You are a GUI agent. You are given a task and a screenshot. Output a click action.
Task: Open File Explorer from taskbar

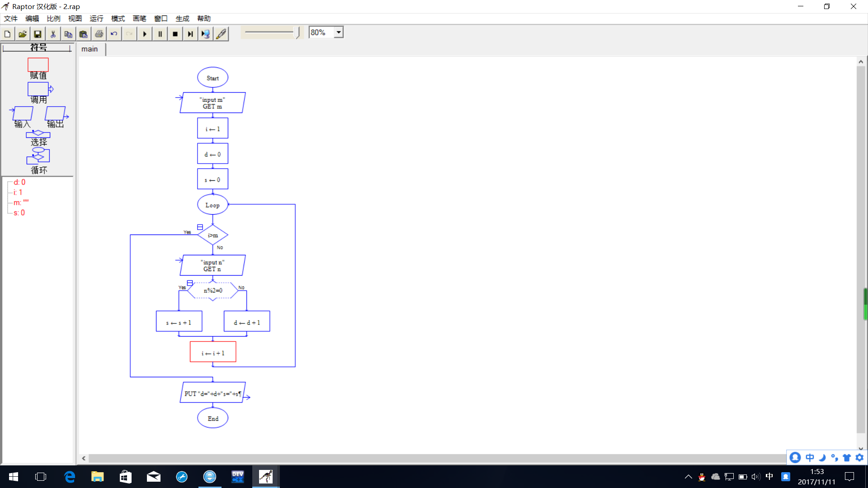[97, 477]
